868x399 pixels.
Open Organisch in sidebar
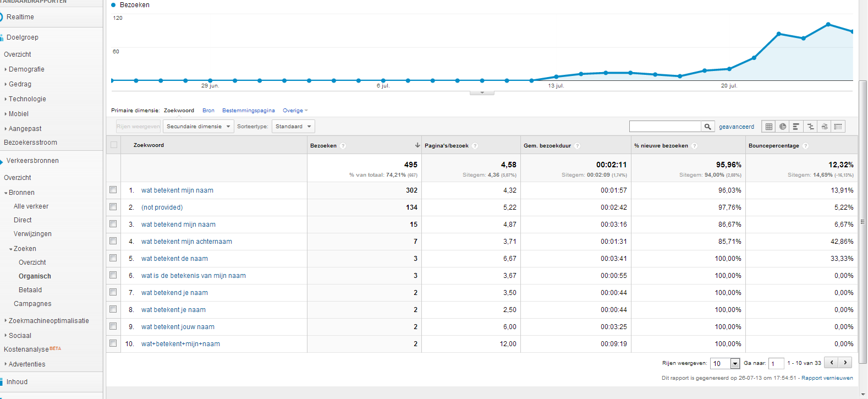pyautogui.click(x=35, y=276)
